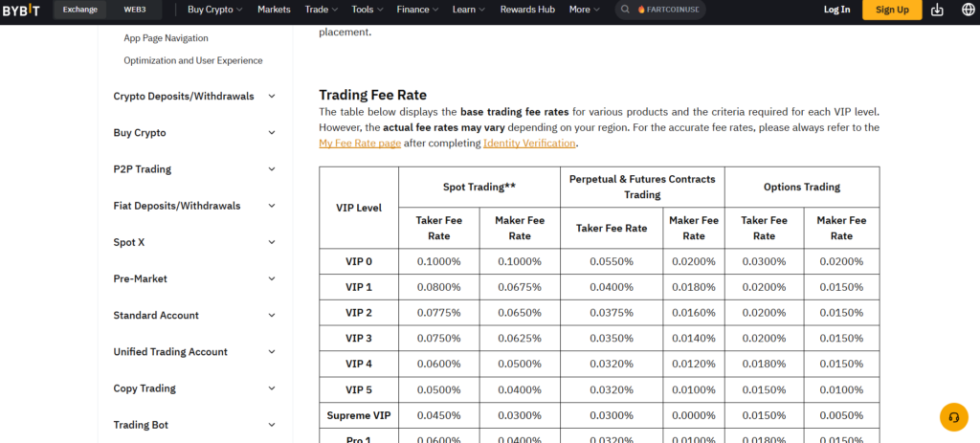Image resolution: width=980 pixels, height=443 pixels.
Task: Follow the My Fee Rate page link
Action: click(359, 143)
